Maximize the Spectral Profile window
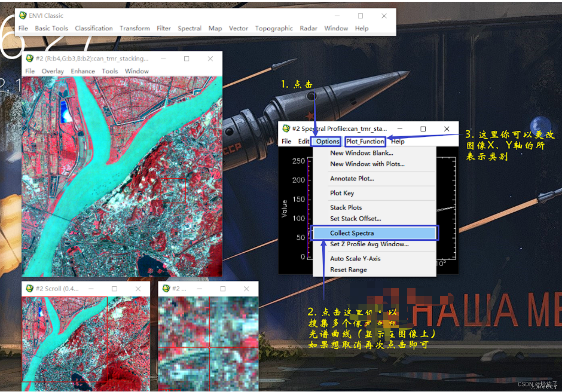 pos(423,129)
